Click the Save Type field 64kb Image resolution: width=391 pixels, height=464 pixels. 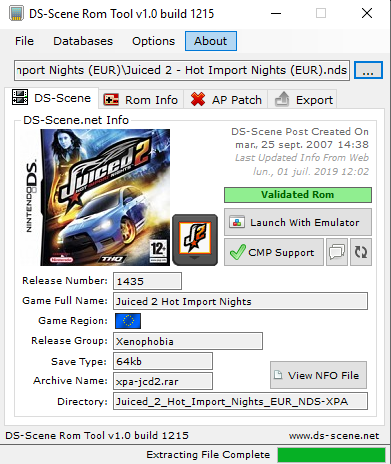163,361
